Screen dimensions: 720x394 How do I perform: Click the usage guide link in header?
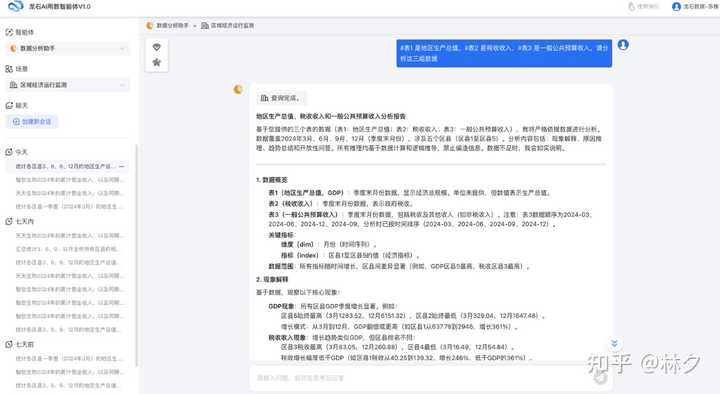[643, 6]
